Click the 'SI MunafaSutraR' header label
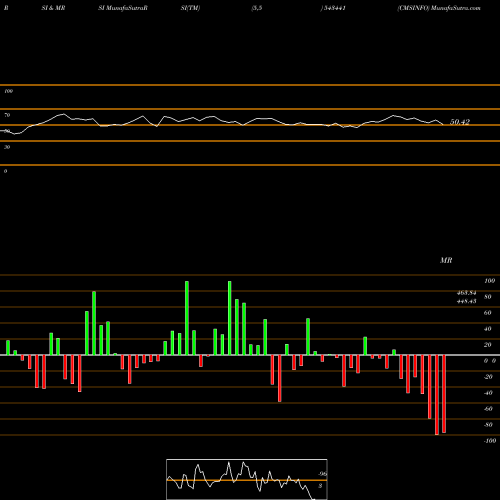This screenshot has width=500, height=500. pos(123,8)
